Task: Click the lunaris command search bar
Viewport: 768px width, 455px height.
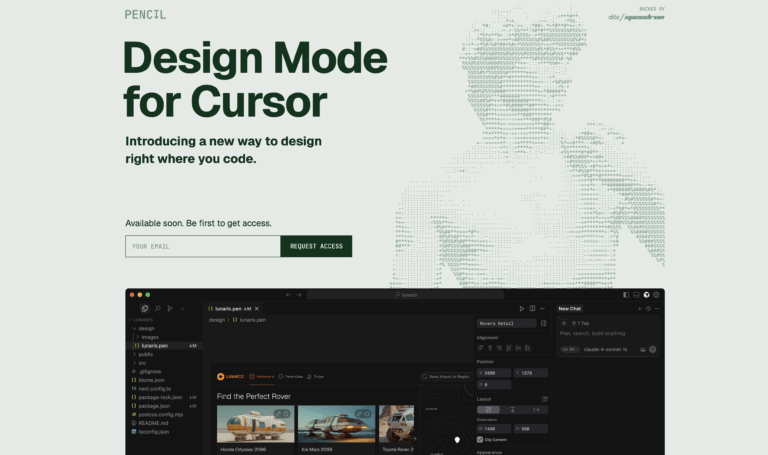Action: point(406,295)
